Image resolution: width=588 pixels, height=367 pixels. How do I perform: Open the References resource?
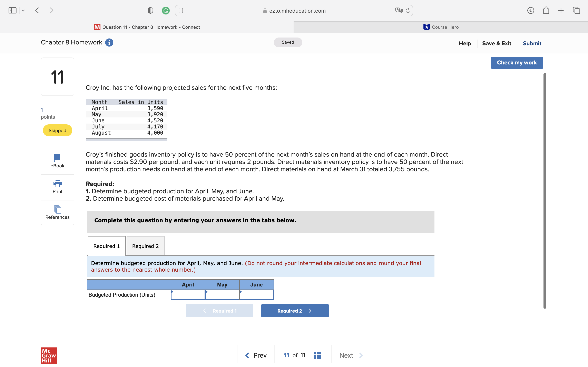(57, 212)
